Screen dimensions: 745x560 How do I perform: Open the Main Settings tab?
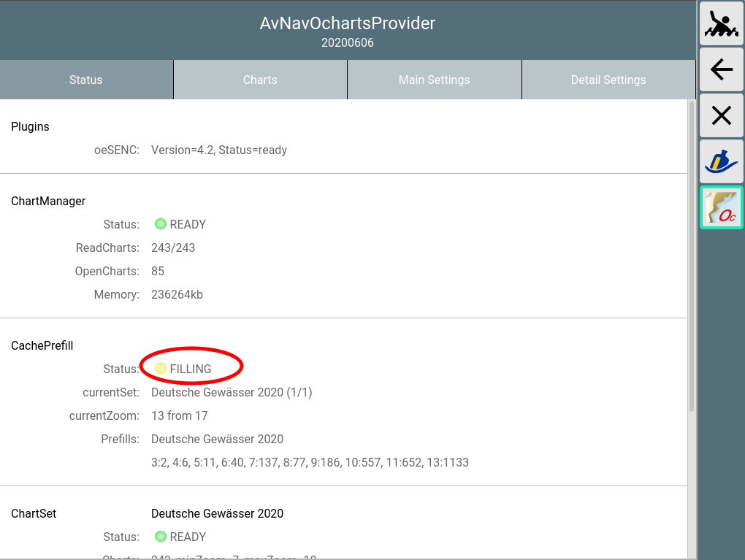tap(435, 80)
